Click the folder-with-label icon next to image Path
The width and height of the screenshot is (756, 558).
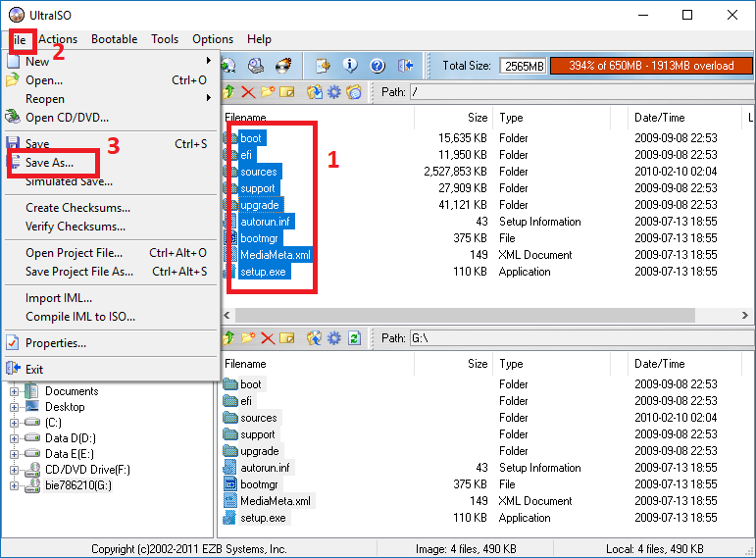[354, 91]
